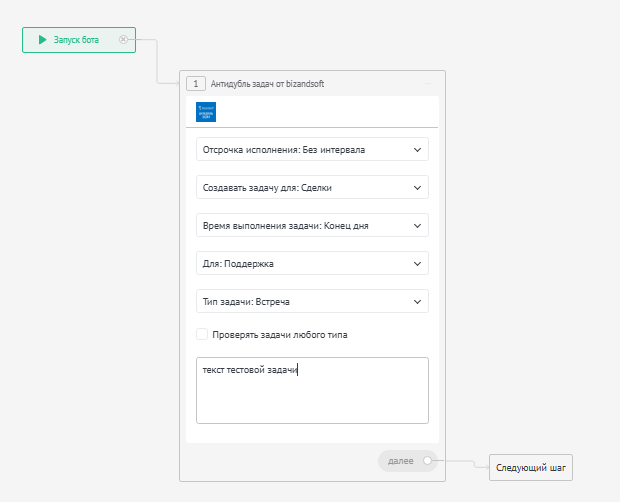Open the Создавать задачу для: Сделки dropdown
620x502 pixels.
click(312, 187)
